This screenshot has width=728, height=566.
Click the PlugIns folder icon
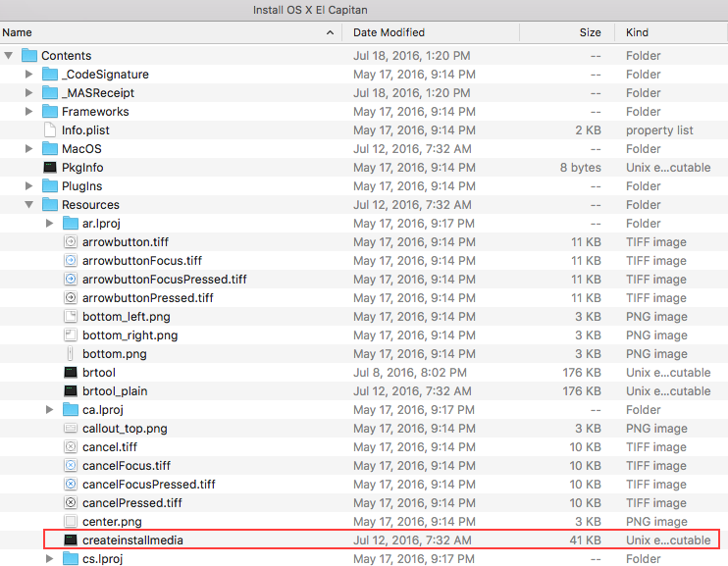click(x=50, y=185)
